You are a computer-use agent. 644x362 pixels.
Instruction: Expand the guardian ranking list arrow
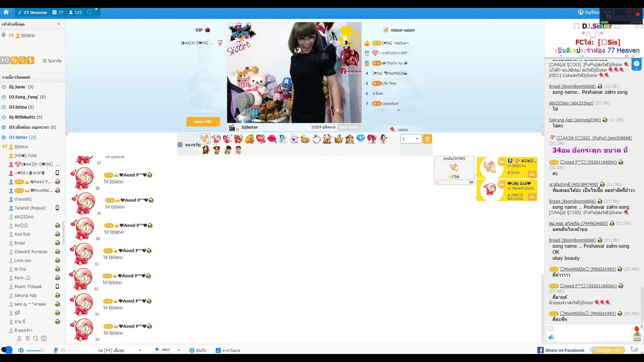point(398,110)
